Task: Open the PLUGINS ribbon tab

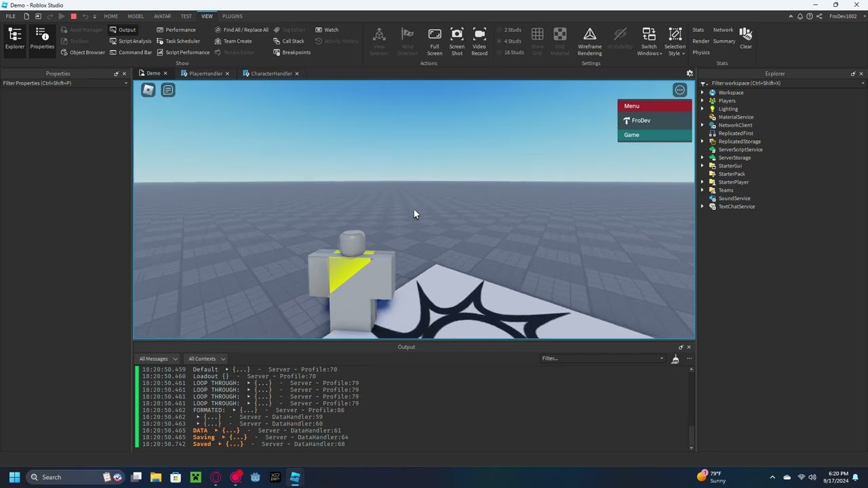Action: point(232,16)
